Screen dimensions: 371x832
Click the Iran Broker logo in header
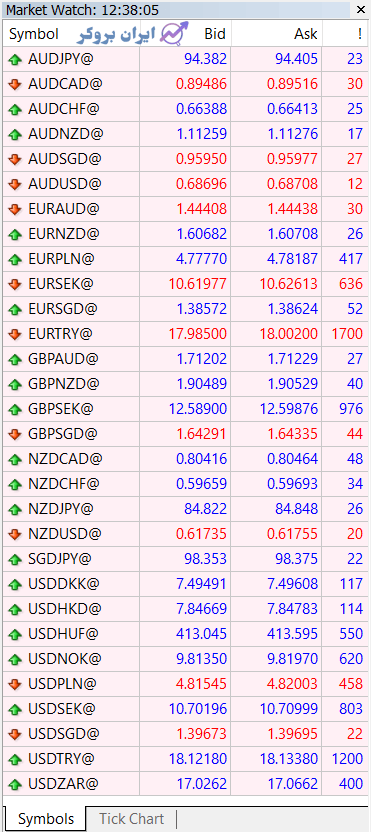click(133, 34)
